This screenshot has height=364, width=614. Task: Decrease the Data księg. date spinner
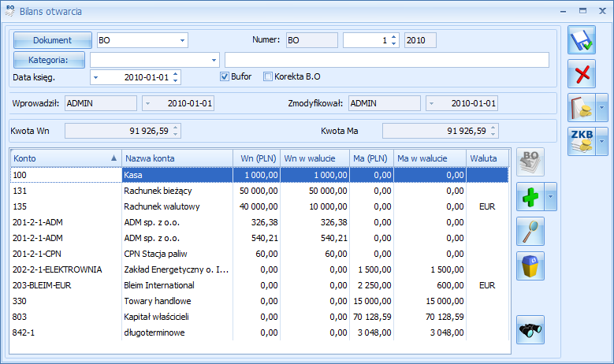pos(176,80)
